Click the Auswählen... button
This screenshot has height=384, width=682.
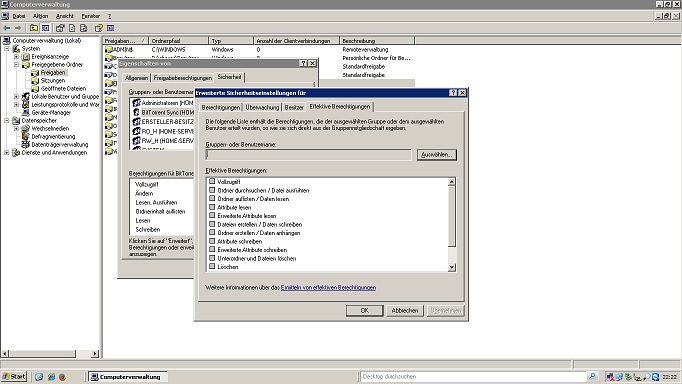(x=437, y=154)
